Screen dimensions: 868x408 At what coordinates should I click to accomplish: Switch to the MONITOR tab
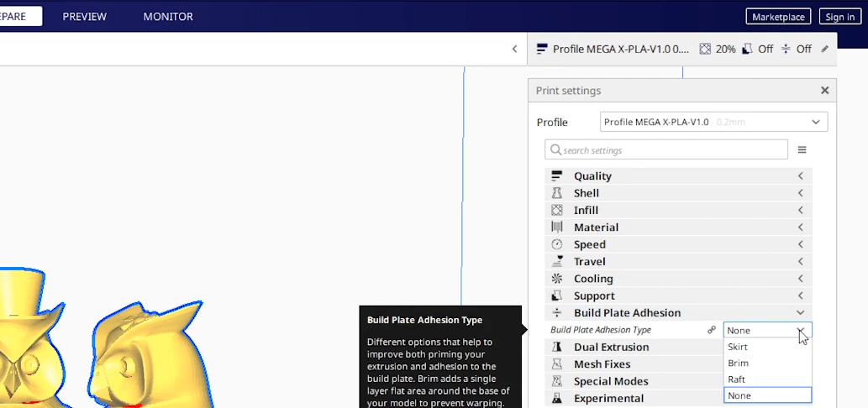[168, 17]
